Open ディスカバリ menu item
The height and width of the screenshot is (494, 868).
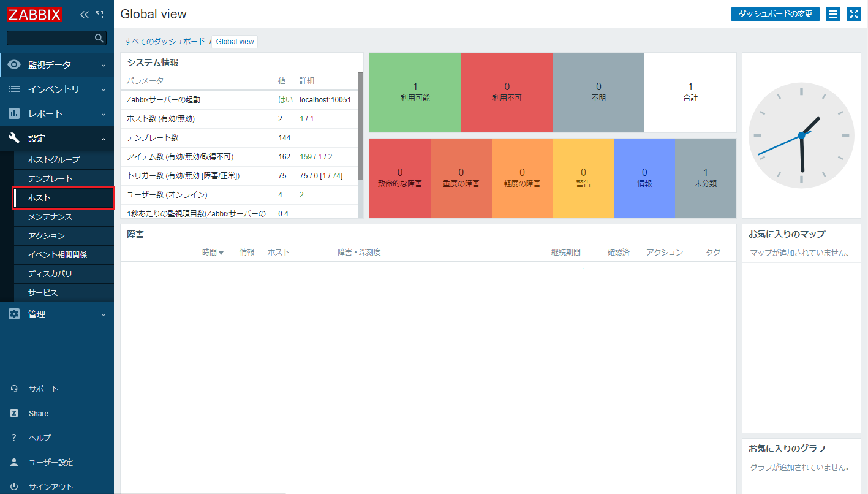[63, 273]
